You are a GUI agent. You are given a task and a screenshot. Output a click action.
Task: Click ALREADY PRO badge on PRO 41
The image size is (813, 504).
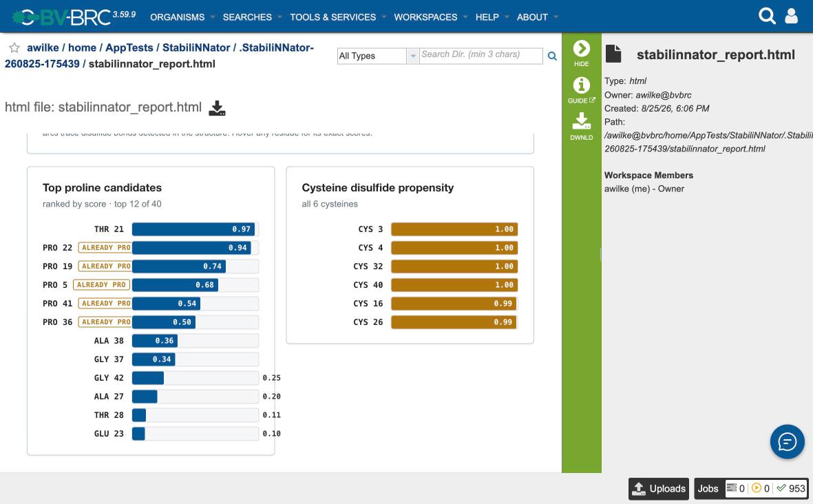click(105, 304)
